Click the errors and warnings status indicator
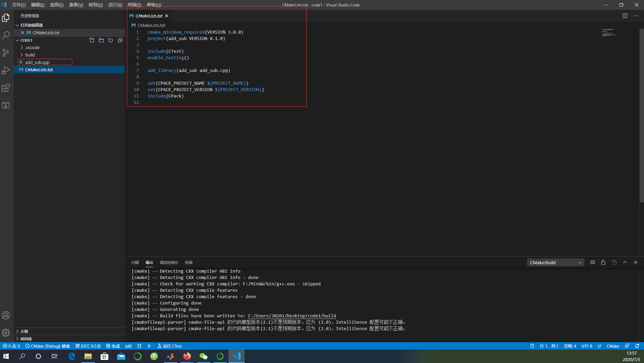644x363 pixels. [x=11, y=346]
